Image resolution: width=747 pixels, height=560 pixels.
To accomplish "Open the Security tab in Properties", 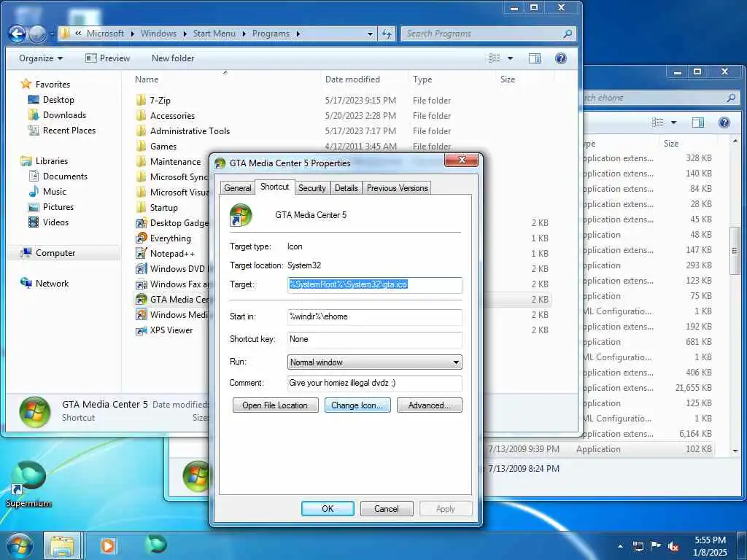I will coord(311,188).
